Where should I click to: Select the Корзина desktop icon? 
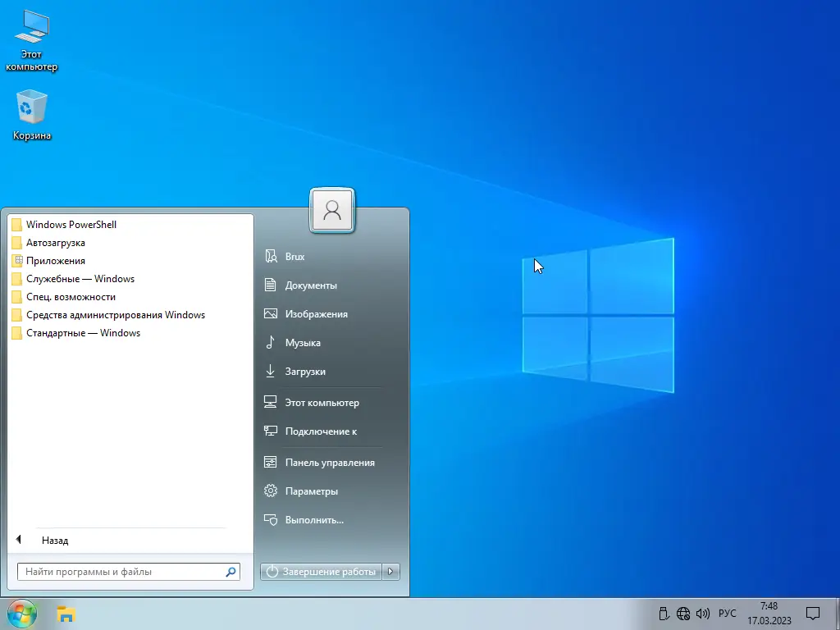point(32,115)
